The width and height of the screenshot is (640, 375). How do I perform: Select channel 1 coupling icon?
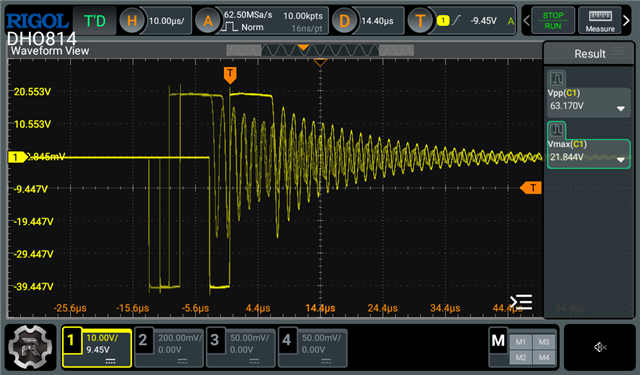111,361
